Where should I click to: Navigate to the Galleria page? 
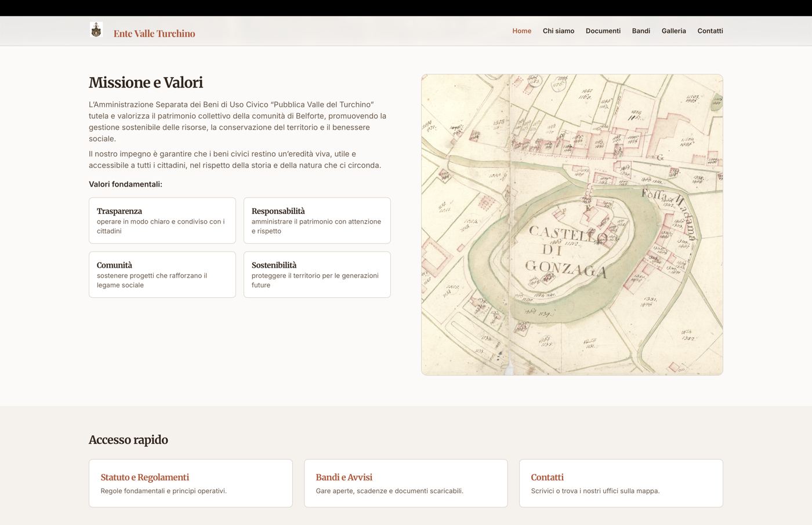673,31
